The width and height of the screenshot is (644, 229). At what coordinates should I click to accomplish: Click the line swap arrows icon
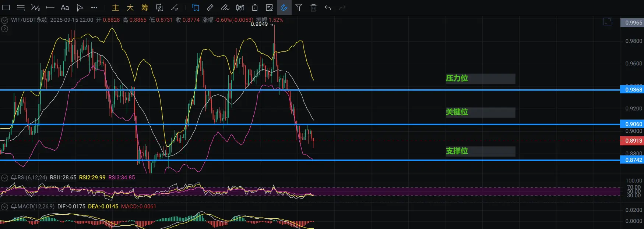click(x=174, y=7)
